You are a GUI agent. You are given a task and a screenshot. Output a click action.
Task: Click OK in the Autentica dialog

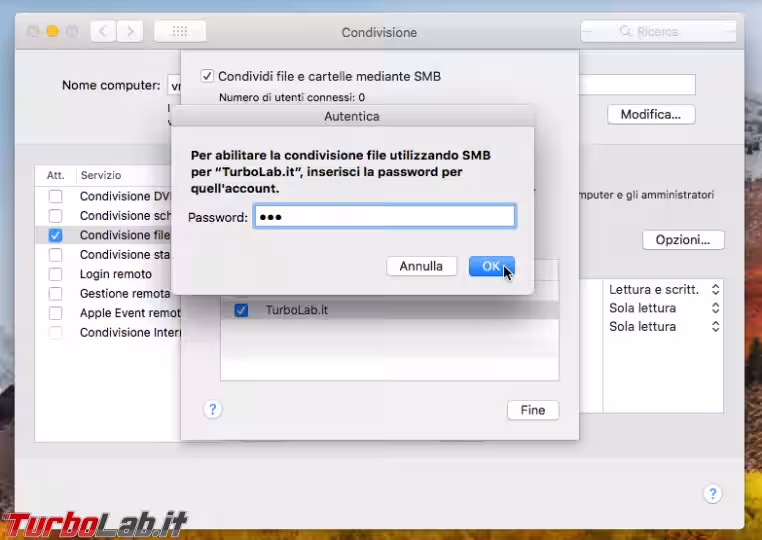point(491,266)
